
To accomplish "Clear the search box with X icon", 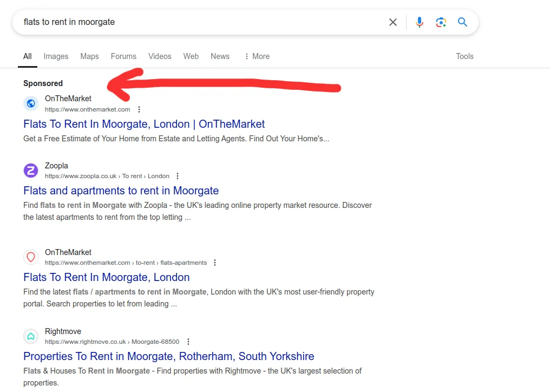I will [x=393, y=22].
